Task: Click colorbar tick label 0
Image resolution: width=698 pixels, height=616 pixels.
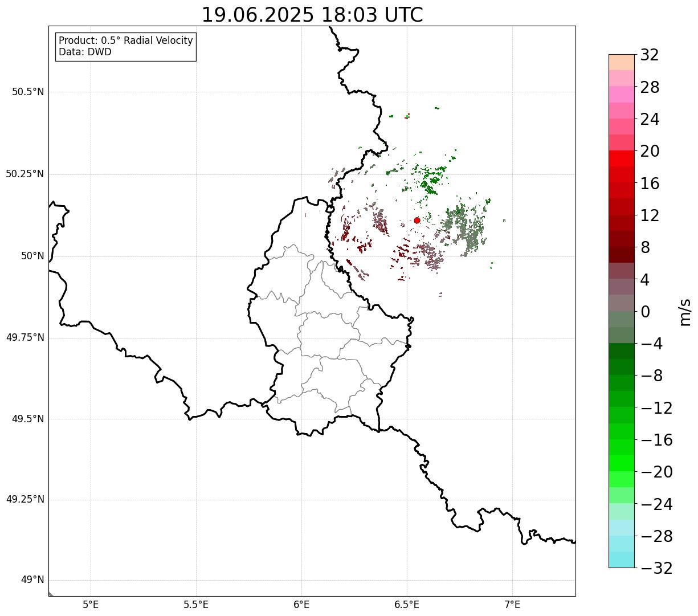Action: pos(645,312)
